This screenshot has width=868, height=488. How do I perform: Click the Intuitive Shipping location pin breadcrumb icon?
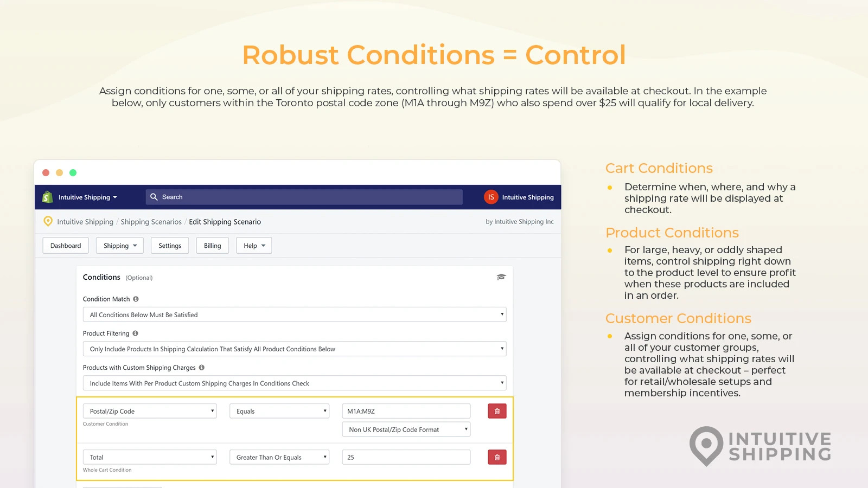click(48, 221)
